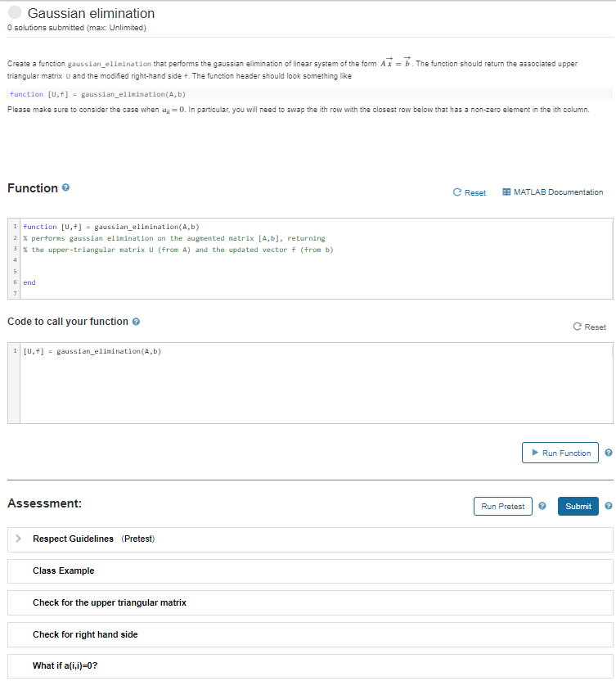Click the Run Pretest button
Image resolution: width=616 pixels, height=681 pixels.
coord(502,506)
